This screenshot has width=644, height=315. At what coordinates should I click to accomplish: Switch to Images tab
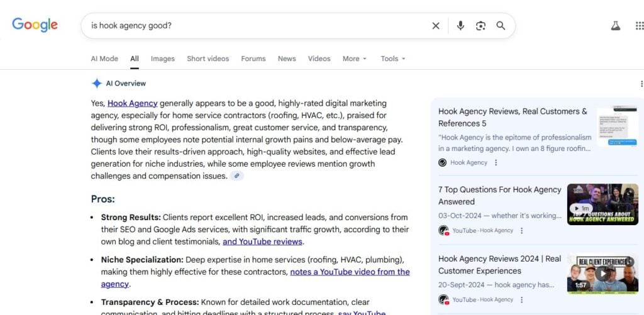coord(163,58)
